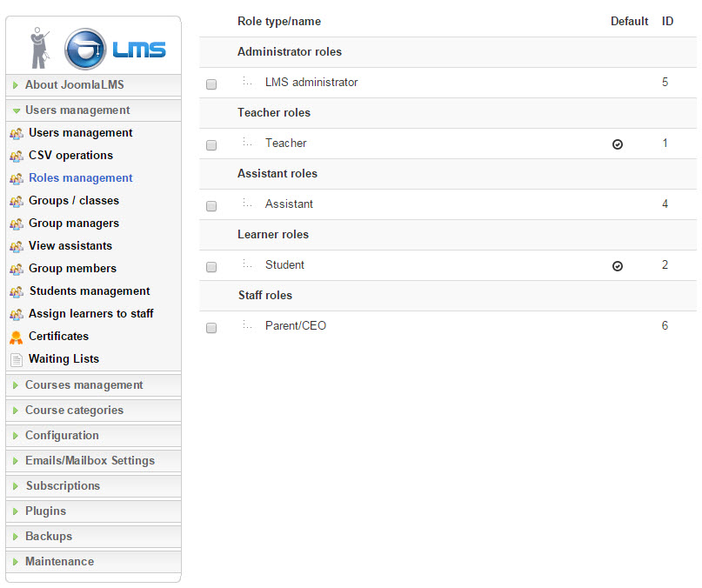702x588 pixels.
Task: Open Users management submenu link
Action: [81, 133]
